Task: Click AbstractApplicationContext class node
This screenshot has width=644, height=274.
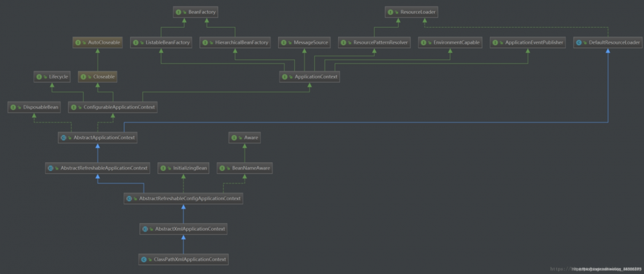Action: (97, 138)
